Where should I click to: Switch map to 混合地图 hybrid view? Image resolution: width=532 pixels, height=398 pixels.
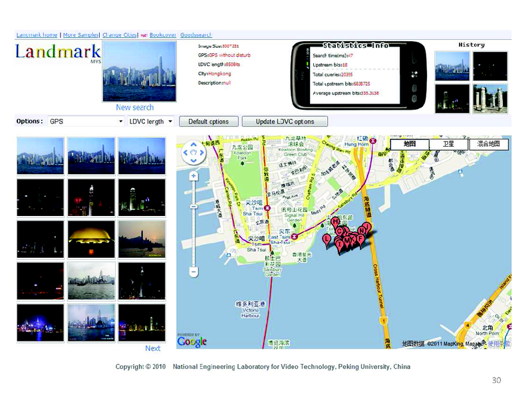point(488,144)
